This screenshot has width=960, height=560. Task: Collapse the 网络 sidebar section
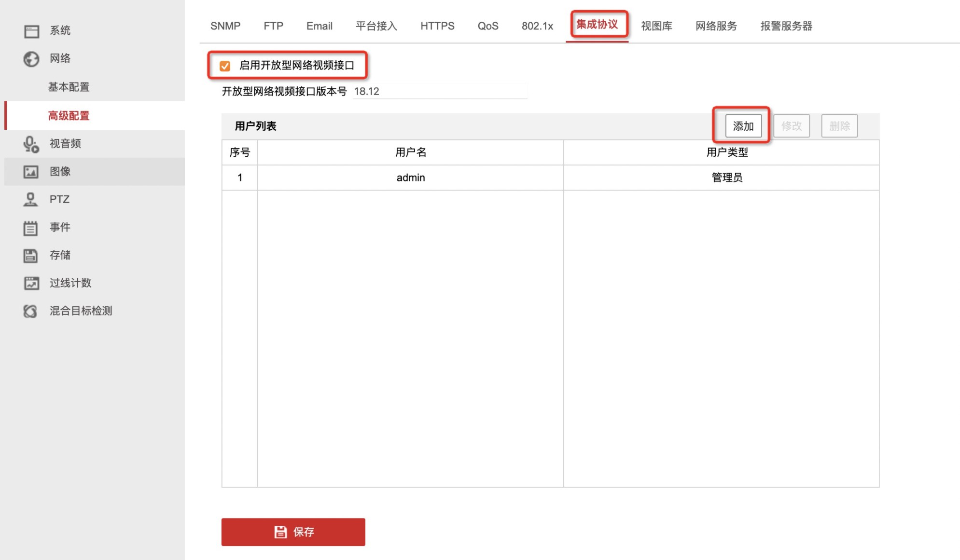60,58
